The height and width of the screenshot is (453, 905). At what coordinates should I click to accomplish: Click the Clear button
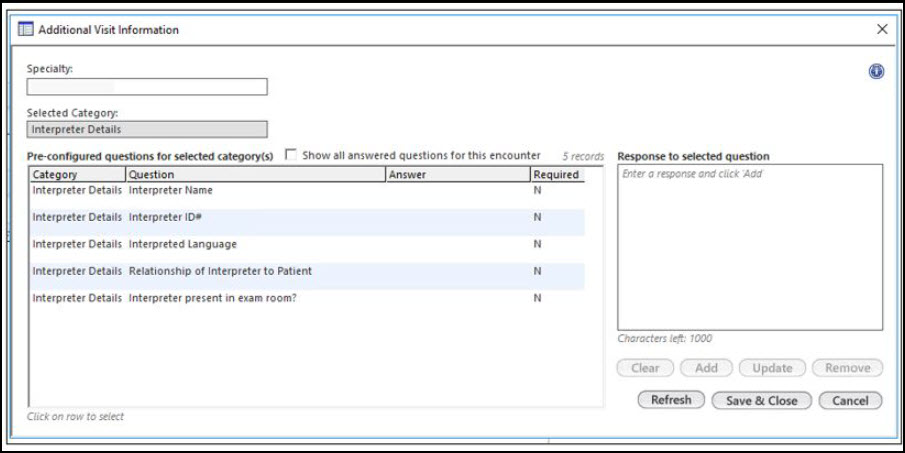click(x=645, y=368)
